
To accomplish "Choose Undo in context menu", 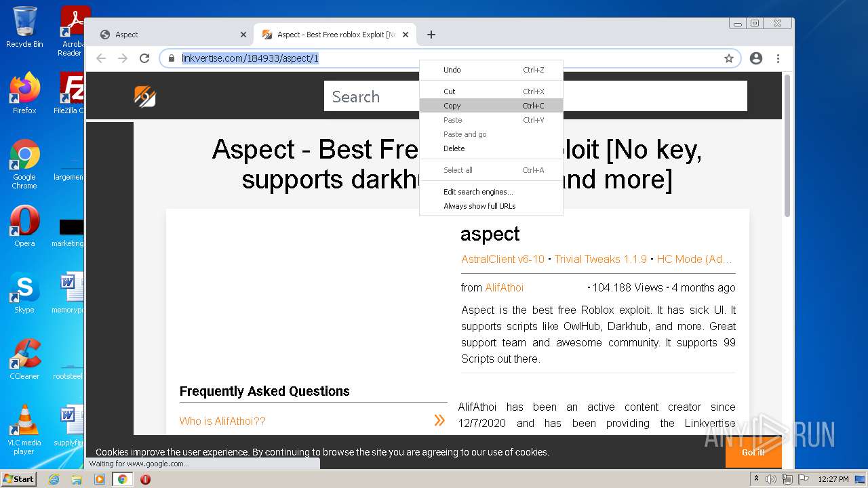I will coord(491,70).
